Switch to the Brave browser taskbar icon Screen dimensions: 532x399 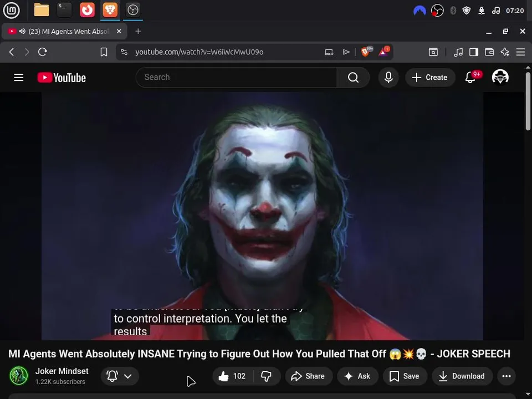[110, 10]
